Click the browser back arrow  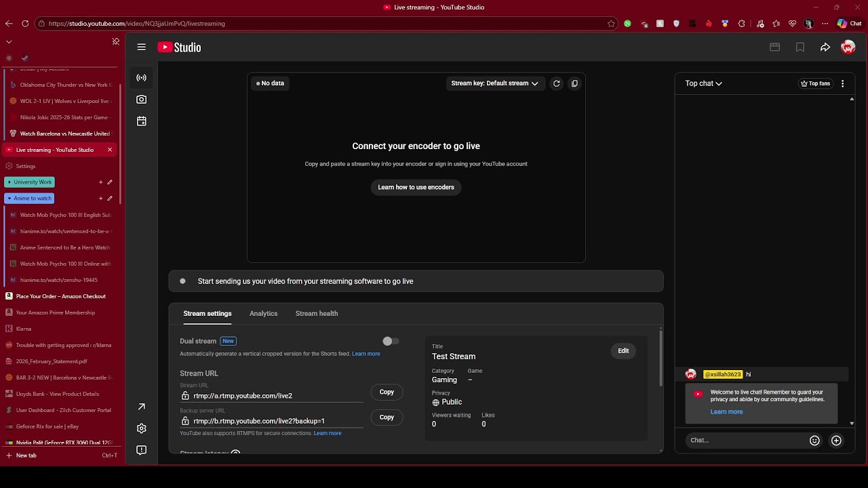(9, 23)
